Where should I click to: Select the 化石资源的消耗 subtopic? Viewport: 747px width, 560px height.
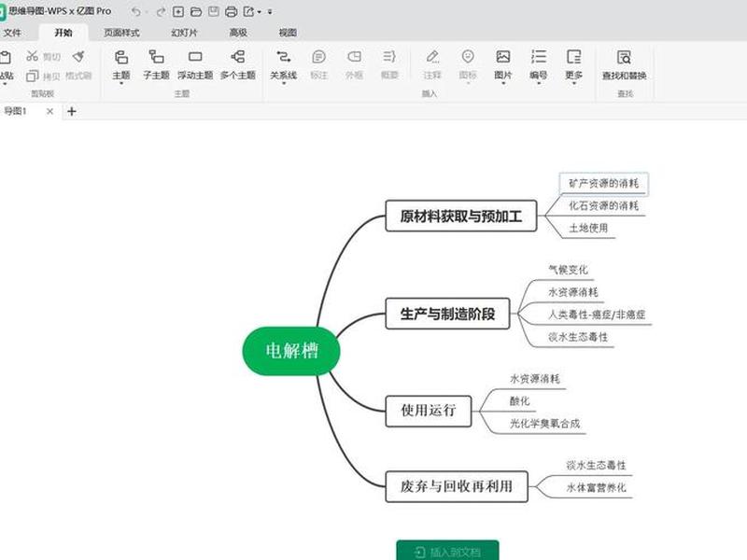(603, 205)
